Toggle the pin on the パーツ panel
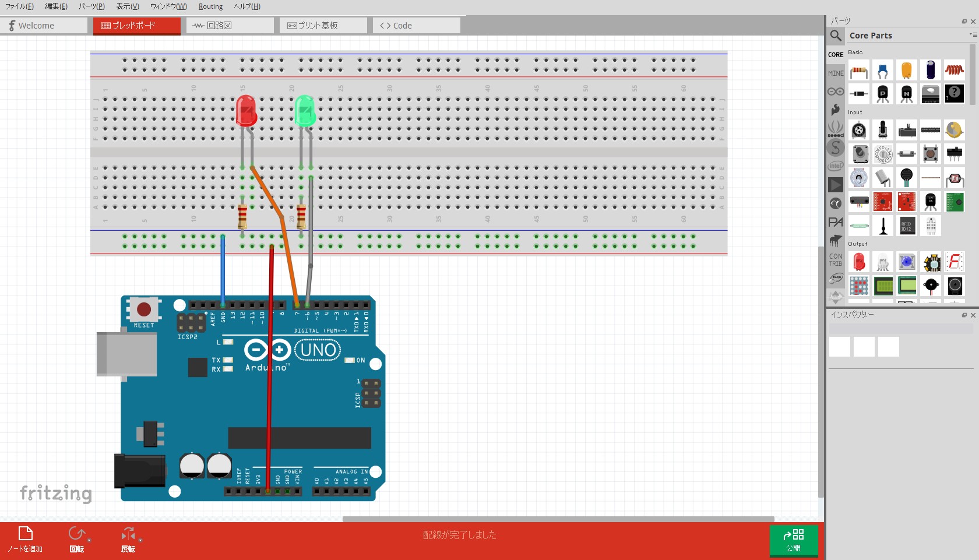Image resolution: width=979 pixels, height=560 pixels. click(x=964, y=20)
